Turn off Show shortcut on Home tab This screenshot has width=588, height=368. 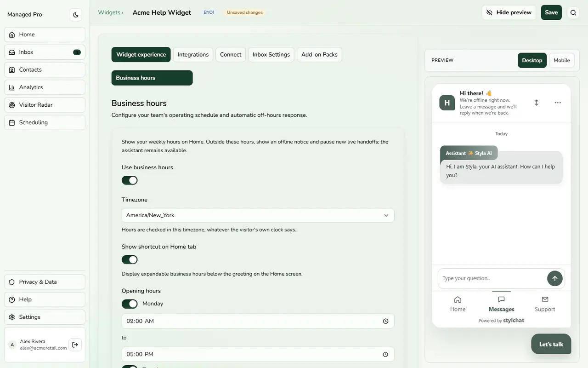130,259
